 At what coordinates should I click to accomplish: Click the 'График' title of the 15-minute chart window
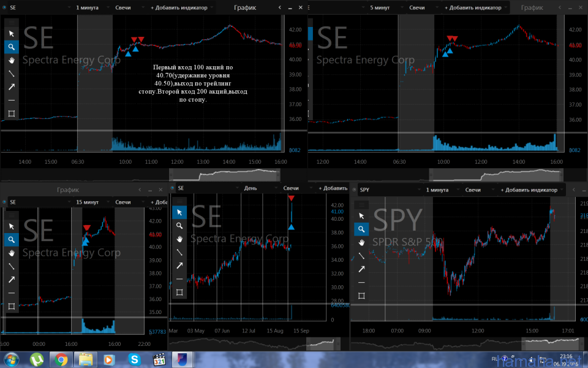point(67,191)
